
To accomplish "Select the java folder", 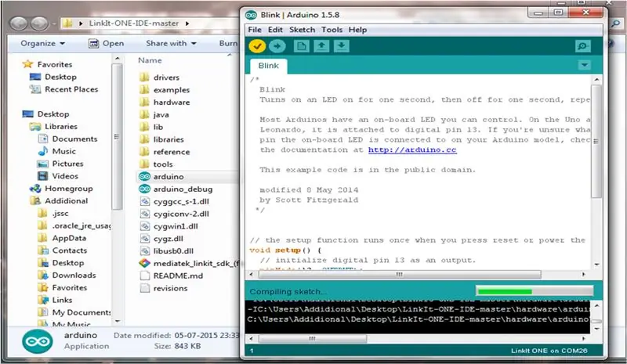I will click(x=154, y=114).
